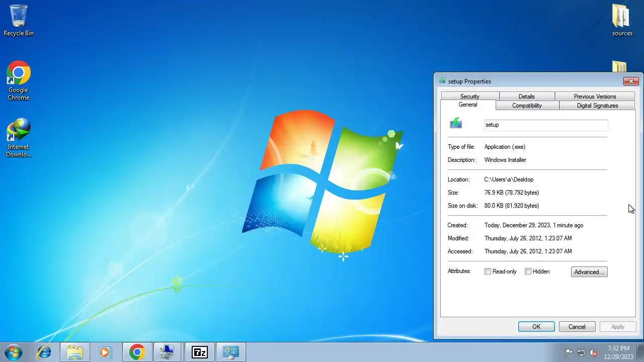Click the Accessed date value
Image resolution: width=644 pixels, height=362 pixels.
pyautogui.click(x=528, y=251)
